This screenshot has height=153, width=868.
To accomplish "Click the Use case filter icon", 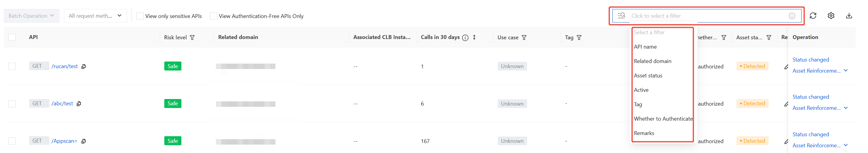I will pyautogui.click(x=524, y=38).
